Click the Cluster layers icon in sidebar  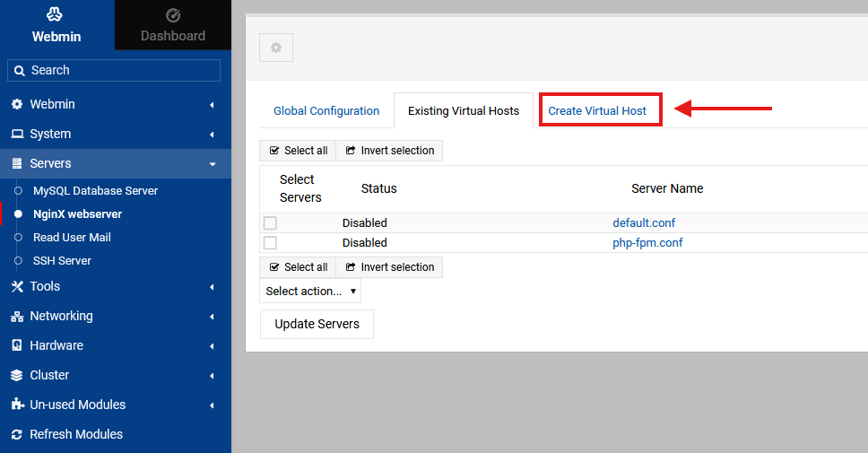click(17, 375)
